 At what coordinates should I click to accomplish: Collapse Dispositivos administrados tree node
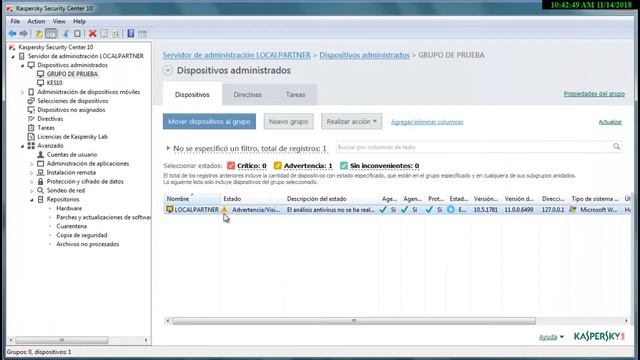point(22,65)
